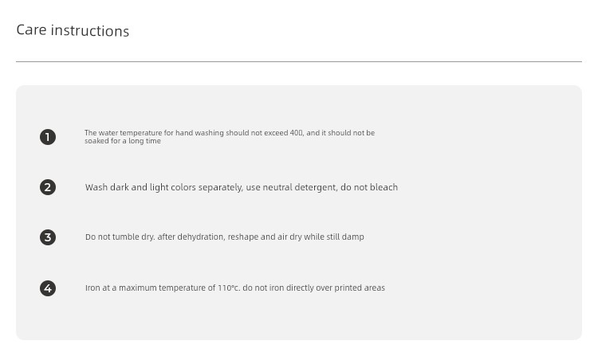Screen dimensions: 598x364
Task: Click empty area of the gray instructions card
Action: pos(488,213)
